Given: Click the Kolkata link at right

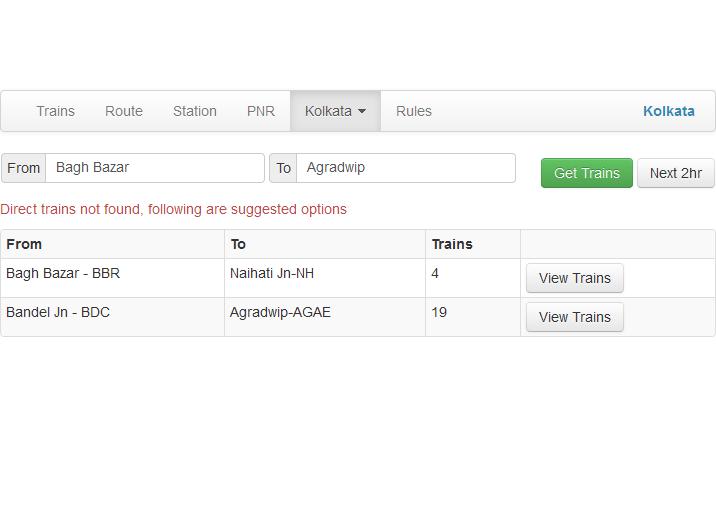Looking at the screenshot, I should pyautogui.click(x=668, y=111).
